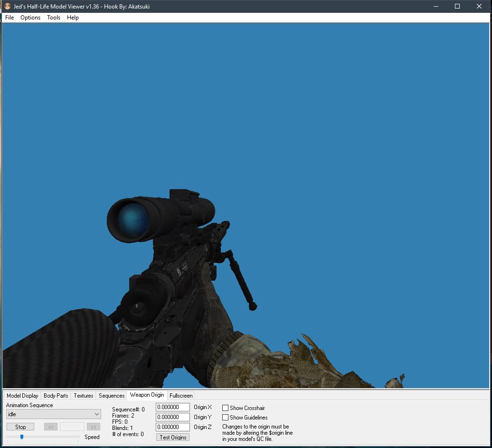Click the '# of events: 0' text
Viewport: 492px width, 448px height.
click(128, 434)
